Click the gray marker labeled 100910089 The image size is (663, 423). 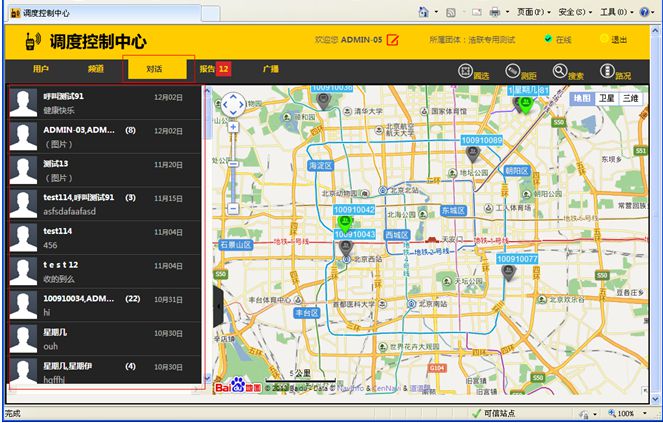click(473, 154)
